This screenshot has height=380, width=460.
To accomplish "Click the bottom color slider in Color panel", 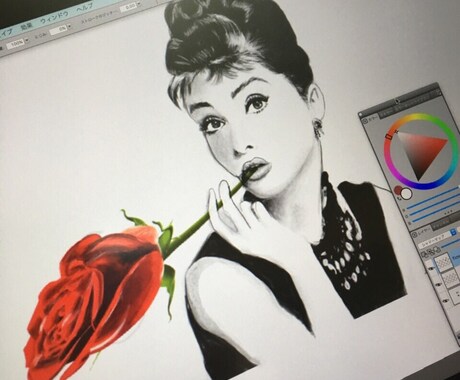I will coord(436,212).
